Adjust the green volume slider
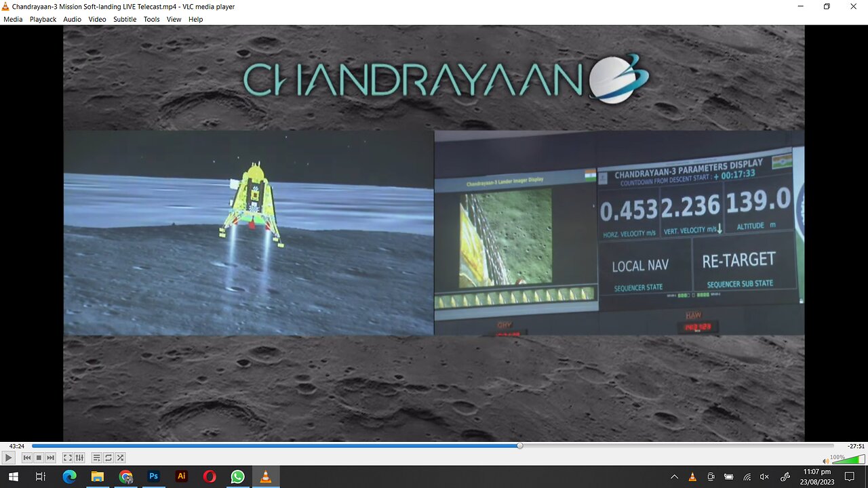The width and height of the screenshot is (868, 488). tap(848, 460)
